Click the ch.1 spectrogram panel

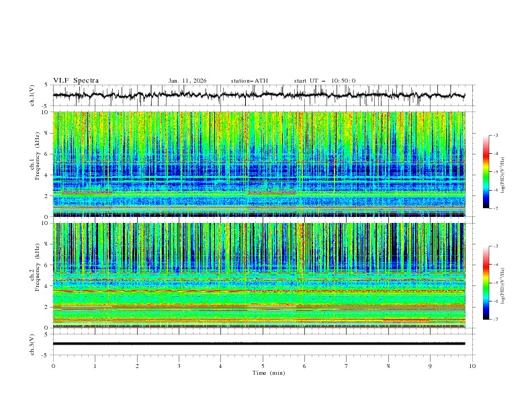pyautogui.click(x=259, y=164)
